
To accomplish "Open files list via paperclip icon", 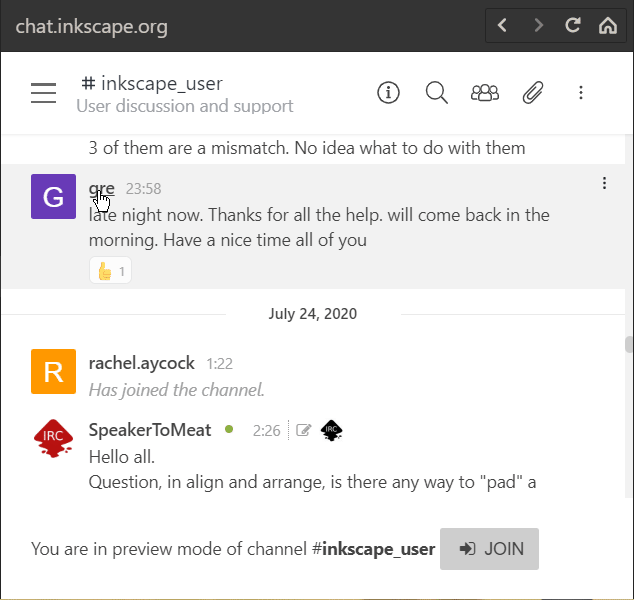I will 533,93.
